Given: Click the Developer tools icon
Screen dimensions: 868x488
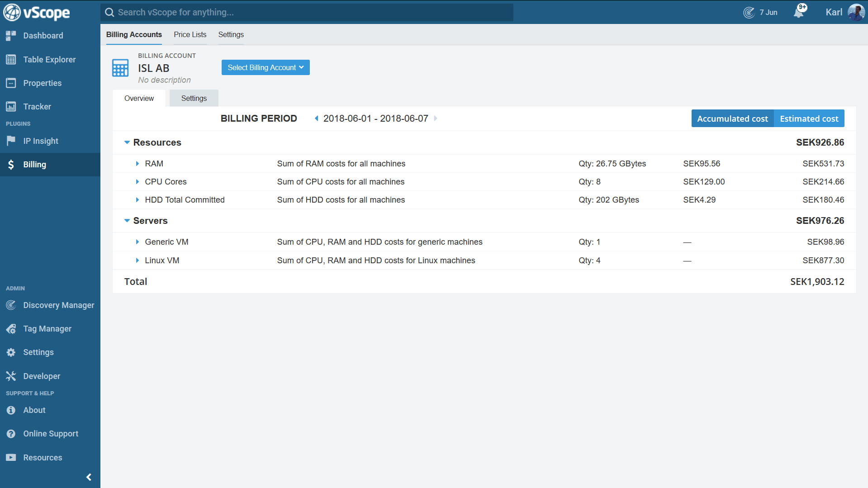Looking at the screenshot, I should click(x=11, y=376).
